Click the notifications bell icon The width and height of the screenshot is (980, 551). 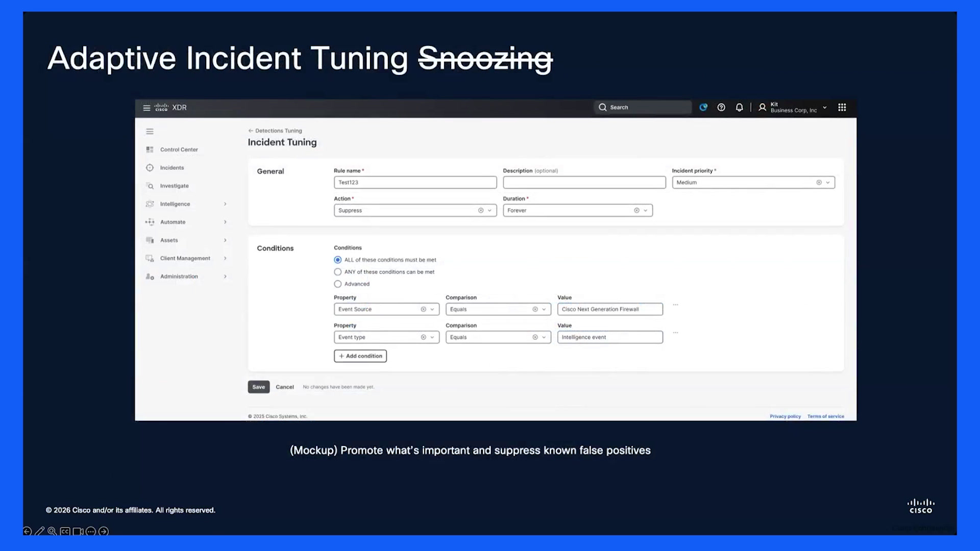pyautogui.click(x=739, y=107)
